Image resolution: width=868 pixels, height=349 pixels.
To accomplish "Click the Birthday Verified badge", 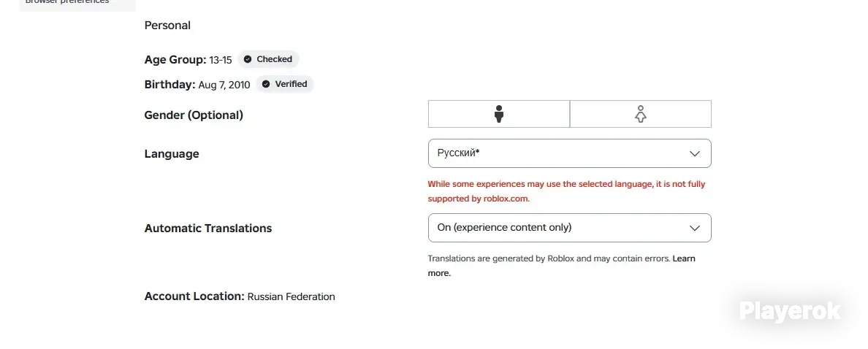I will click(284, 84).
